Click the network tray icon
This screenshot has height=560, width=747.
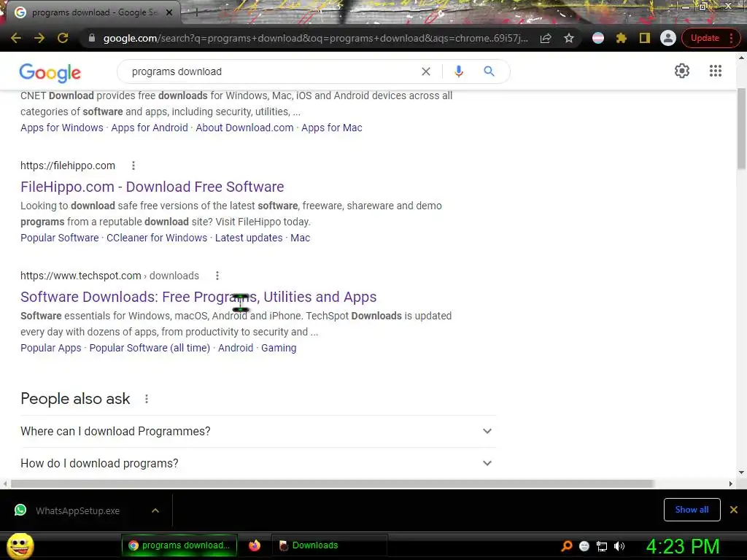tap(602, 546)
